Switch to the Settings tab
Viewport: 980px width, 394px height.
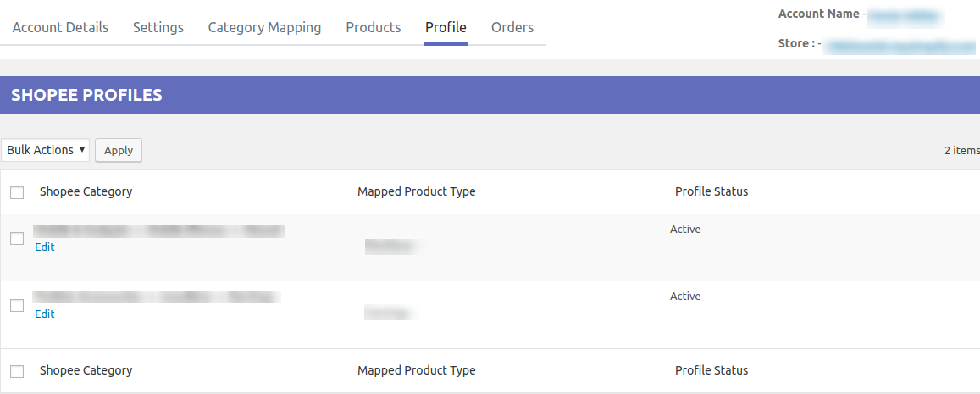158,27
